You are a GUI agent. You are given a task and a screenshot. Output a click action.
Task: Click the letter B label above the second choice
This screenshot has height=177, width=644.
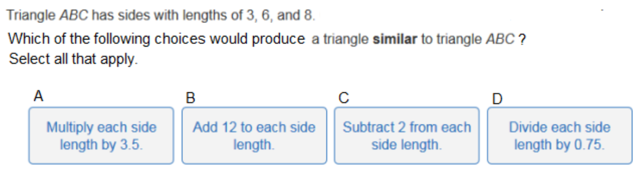click(191, 98)
